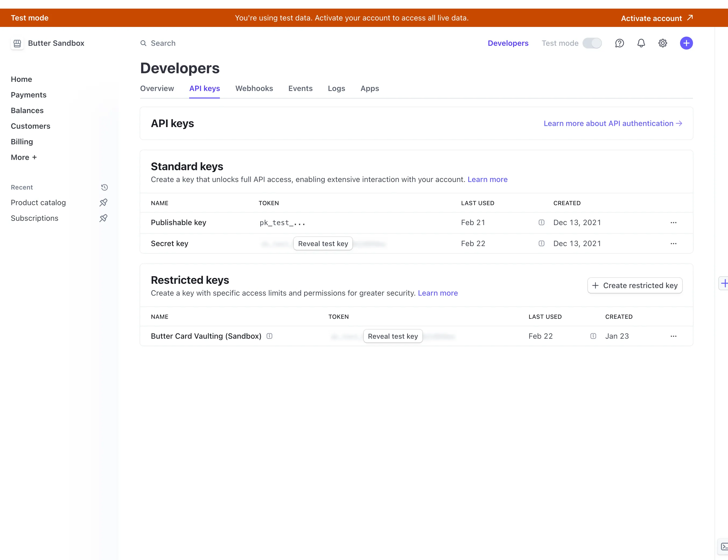Unpin Subscriptions with the pin icon
Screen dimensions: 728x560
[103, 218]
